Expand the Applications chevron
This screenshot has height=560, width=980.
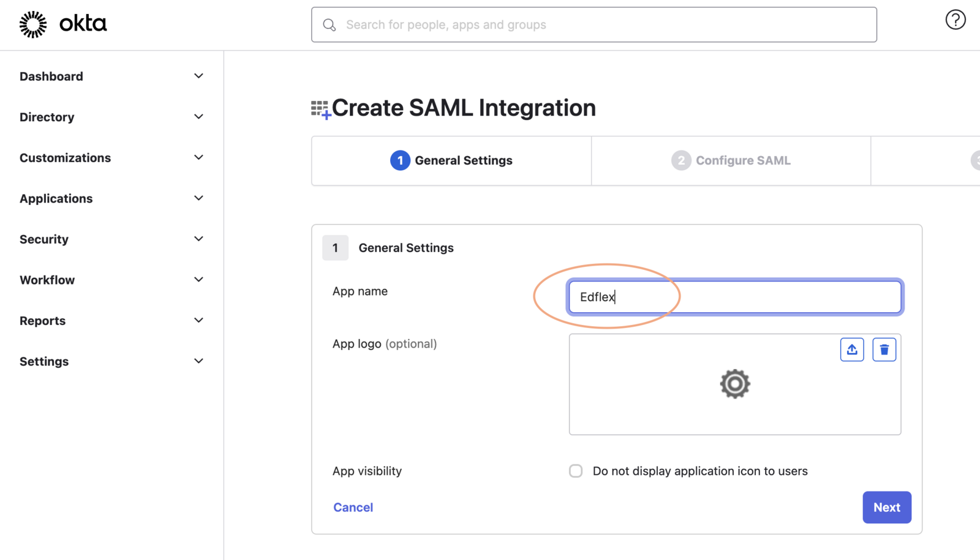198,198
